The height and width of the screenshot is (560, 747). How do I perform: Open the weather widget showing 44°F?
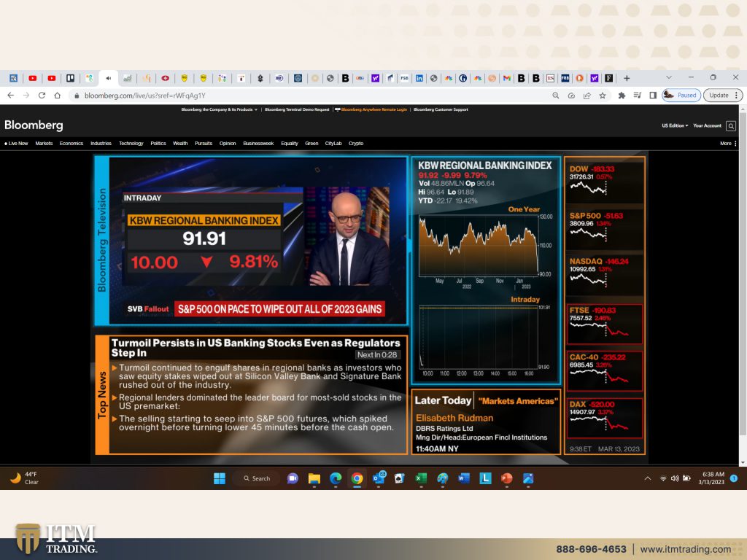(x=24, y=478)
